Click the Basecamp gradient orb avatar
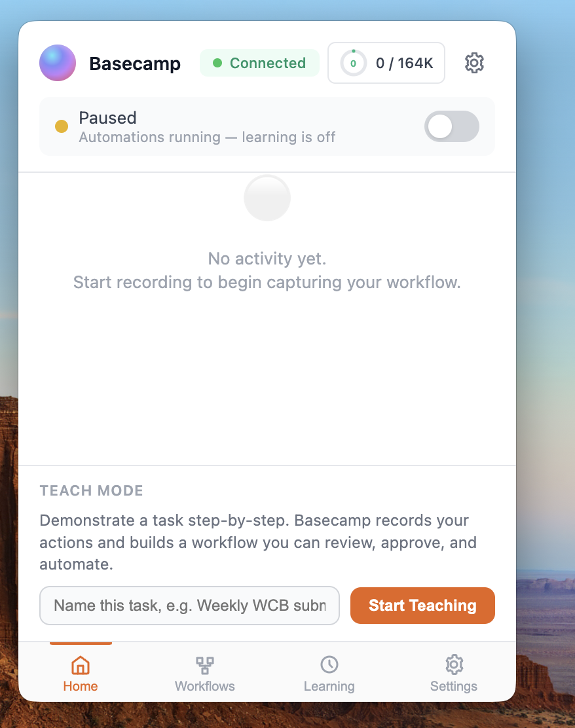Screen dimensions: 575x728 point(58,63)
